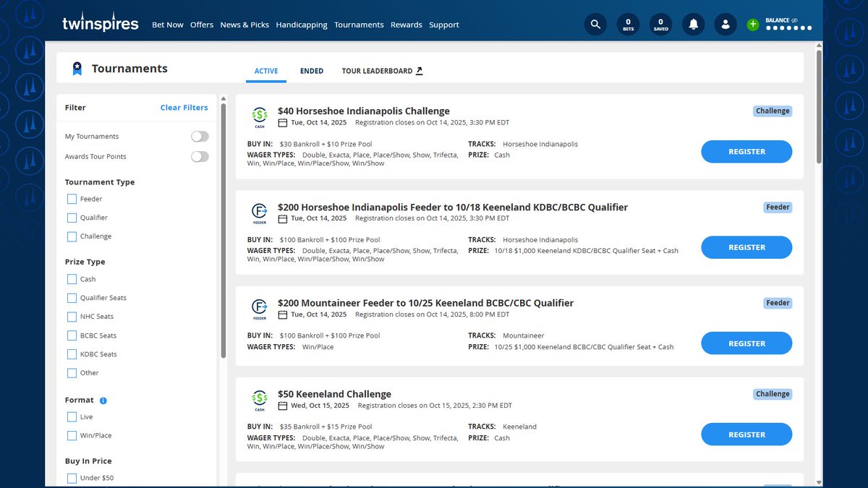
Task: Open the Handicapping menu
Action: pos(302,25)
